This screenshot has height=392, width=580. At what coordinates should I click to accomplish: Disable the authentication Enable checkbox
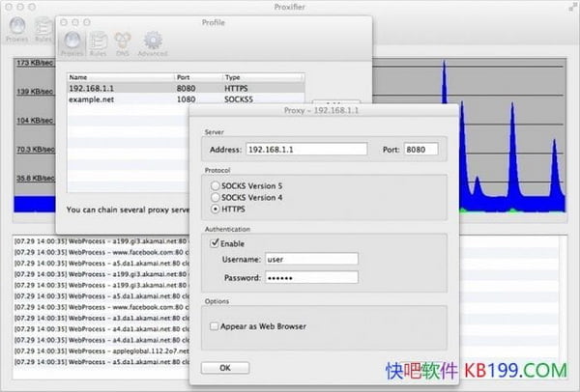tap(215, 243)
